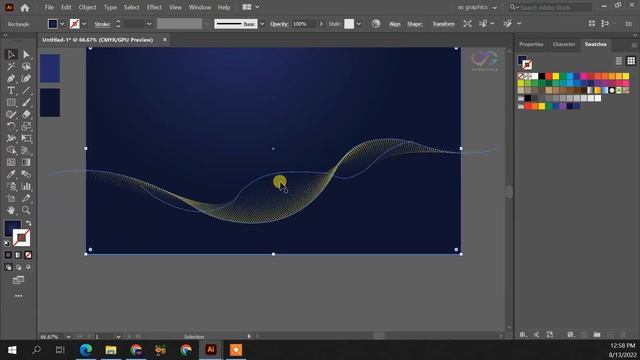The image size is (640, 360).
Task: Select the Artboard tool
Action: pos(11,198)
